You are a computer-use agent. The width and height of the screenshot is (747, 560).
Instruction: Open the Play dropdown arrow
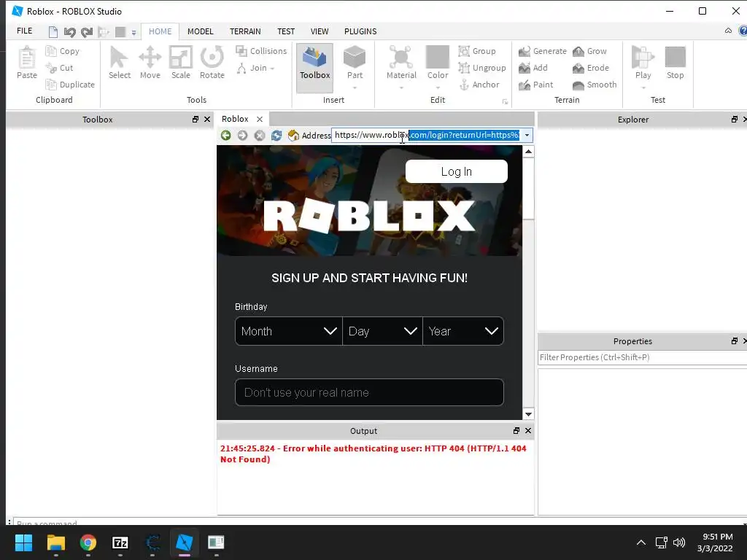(643, 87)
